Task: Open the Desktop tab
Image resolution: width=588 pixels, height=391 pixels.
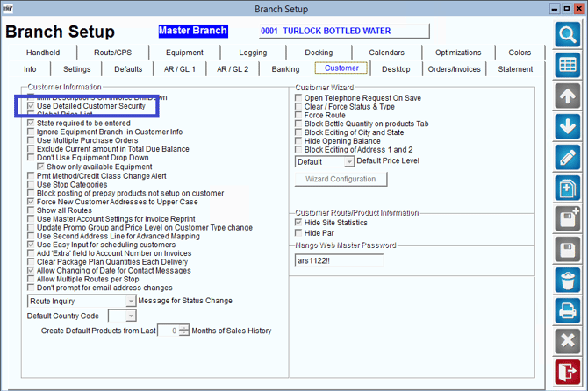Action: (396, 69)
